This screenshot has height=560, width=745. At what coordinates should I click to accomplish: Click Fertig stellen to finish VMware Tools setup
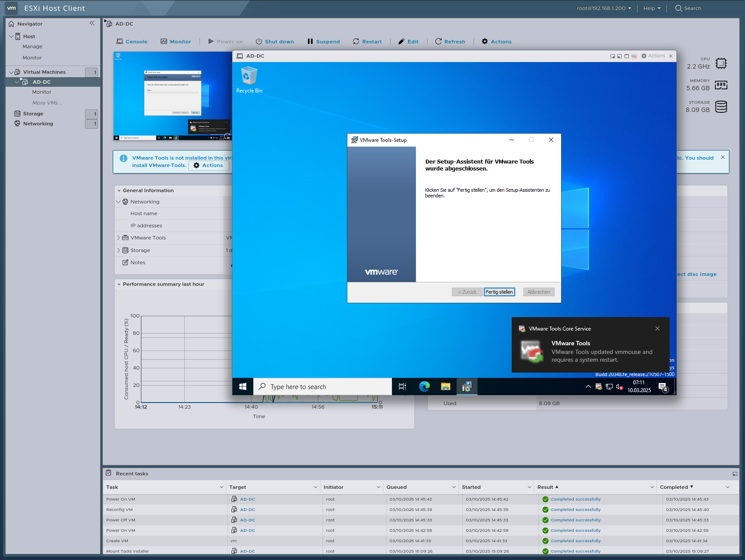point(499,292)
